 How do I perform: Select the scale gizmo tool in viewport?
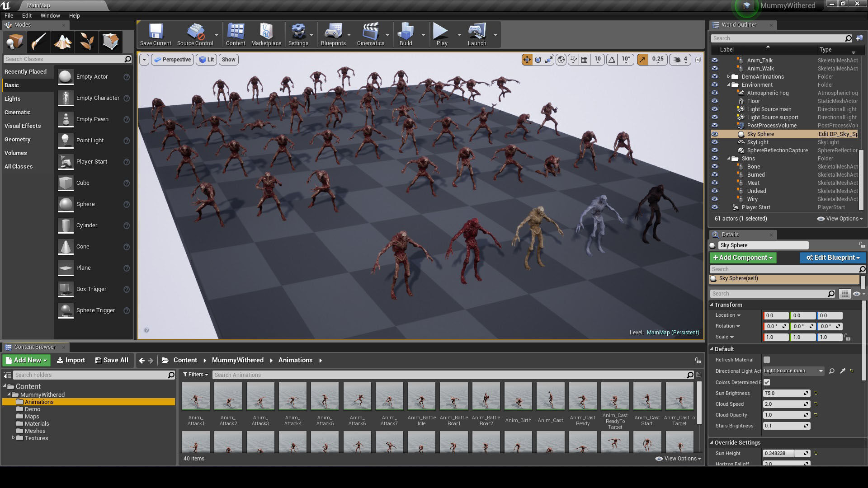click(x=549, y=60)
